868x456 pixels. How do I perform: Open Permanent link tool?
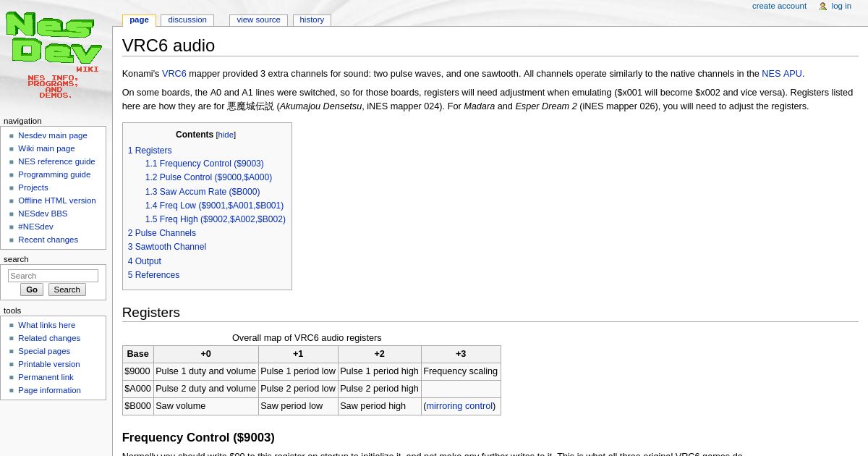click(46, 377)
